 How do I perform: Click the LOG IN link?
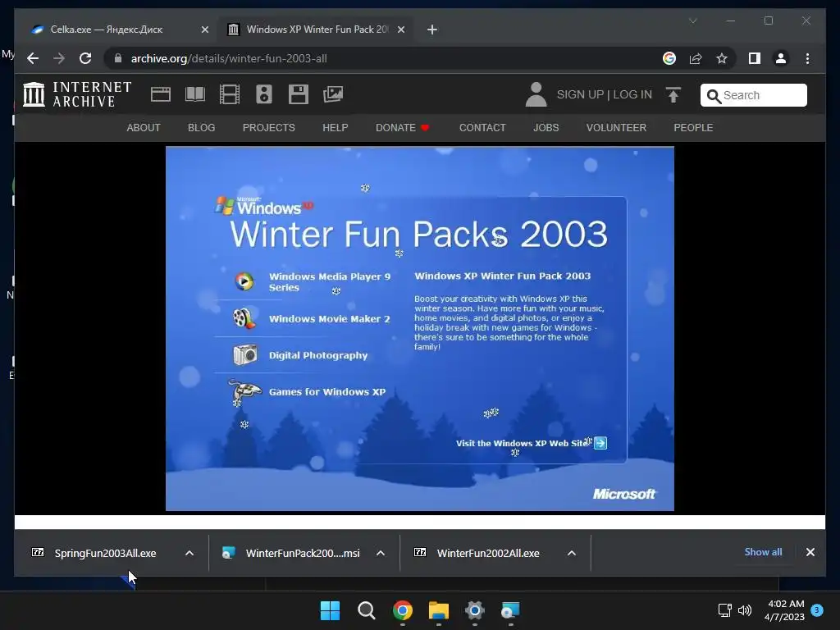pyautogui.click(x=632, y=94)
